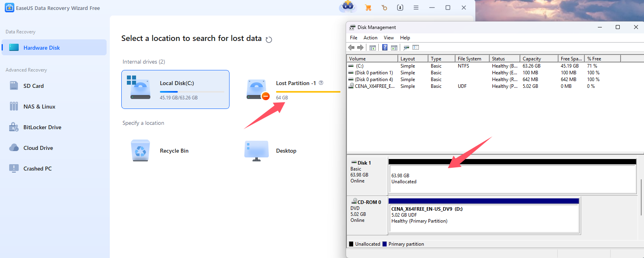Maximize the Disk Management window
This screenshot has width=644, height=258.
pyautogui.click(x=618, y=27)
